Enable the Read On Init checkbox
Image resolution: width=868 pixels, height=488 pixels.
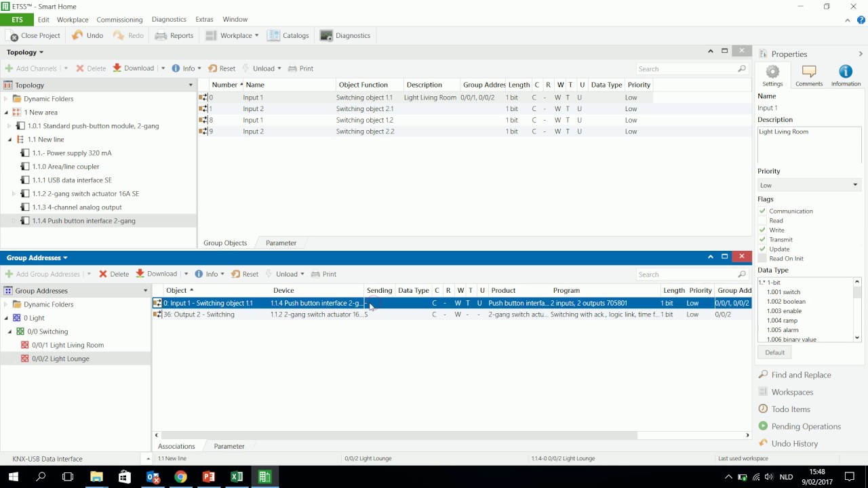762,259
